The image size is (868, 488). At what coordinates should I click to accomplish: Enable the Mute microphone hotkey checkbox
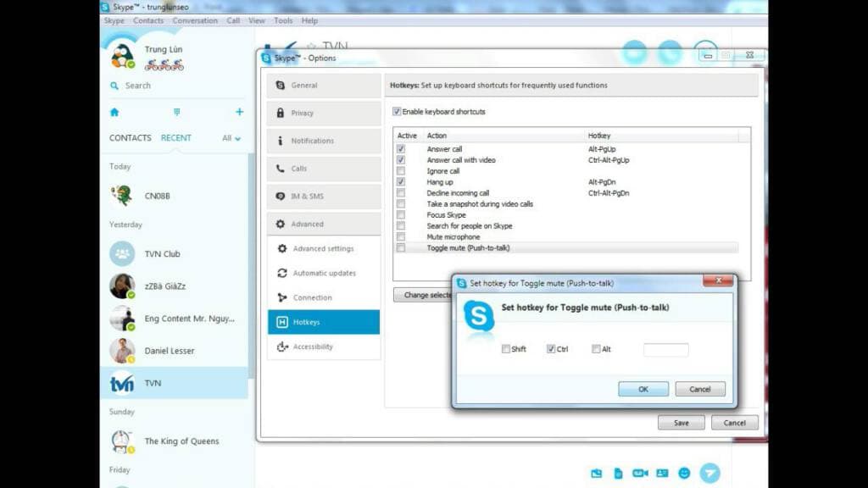[x=401, y=237]
